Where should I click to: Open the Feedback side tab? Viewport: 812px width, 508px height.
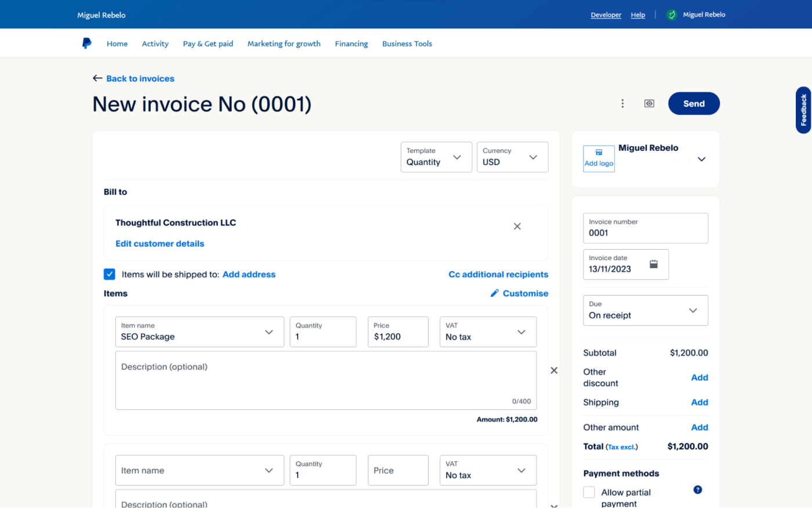(x=803, y=110)
